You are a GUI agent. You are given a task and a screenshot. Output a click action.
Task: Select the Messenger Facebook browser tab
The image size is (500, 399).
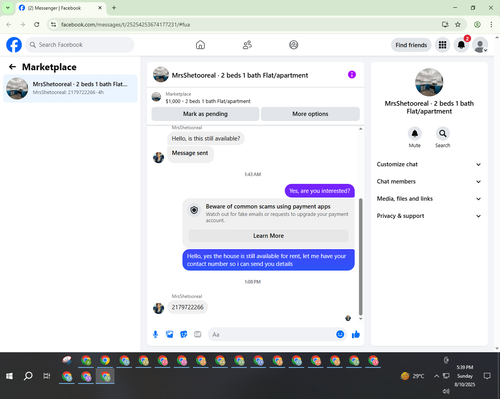point(61,8)
